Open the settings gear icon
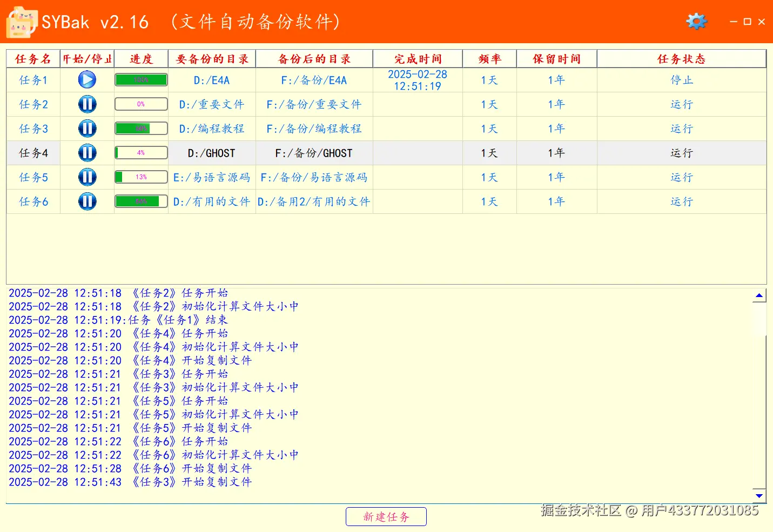The width and height of the screenshot is (773, 532). click(x=696, y=21)
